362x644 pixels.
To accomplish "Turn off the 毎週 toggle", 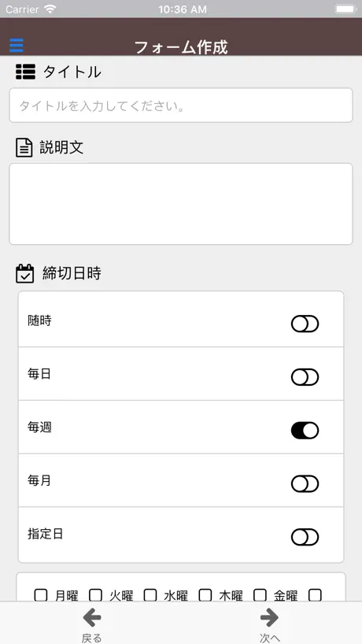I will coord(305,431).
